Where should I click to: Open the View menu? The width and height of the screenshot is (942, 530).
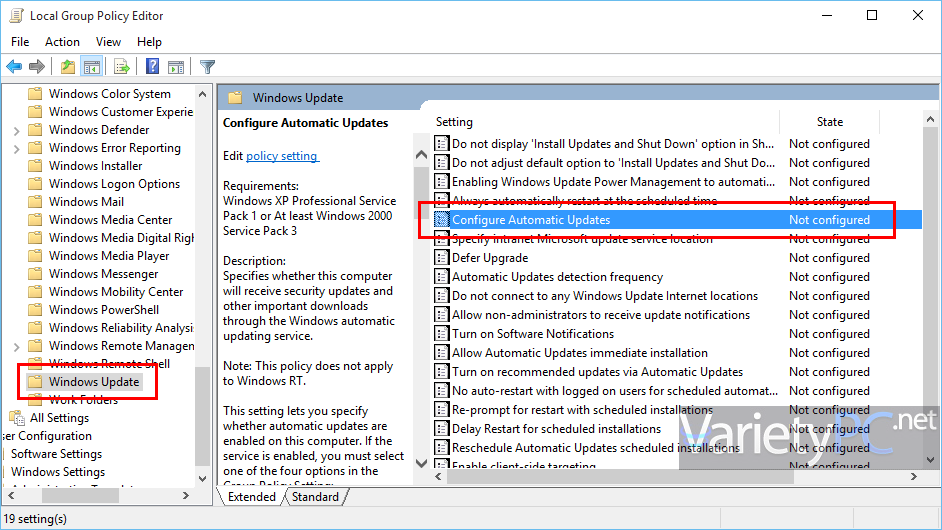[x=108, y=42]
